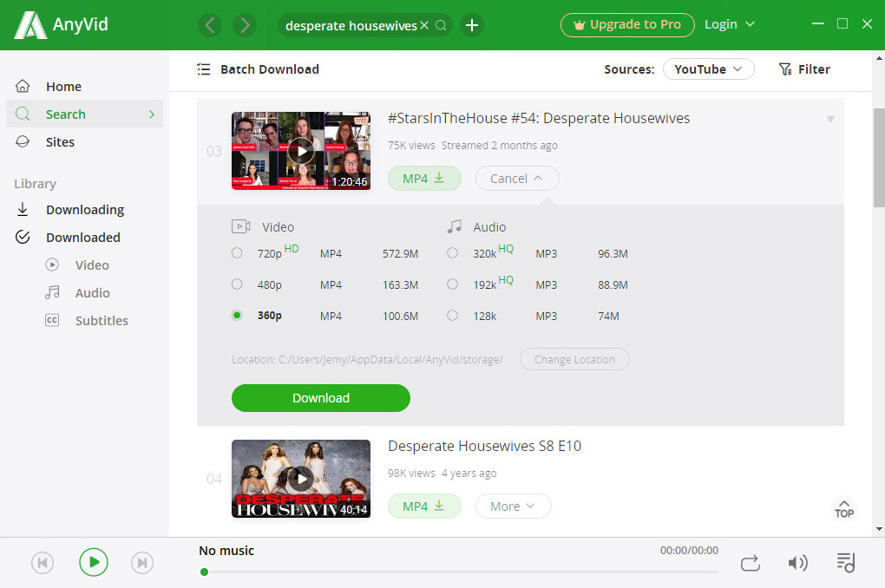Viewport: 885px width, 588px height.
Task: Click the small triangle beside StarsInTheHouse title
Action: (x=830, y=119)
